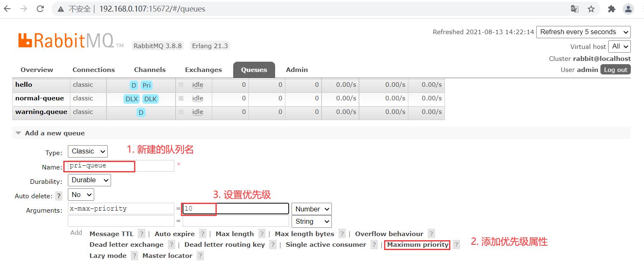Viewport: 644px width, 262px height.
Task: Open help for Overflow behaviour
Action: tap(431, 234)
